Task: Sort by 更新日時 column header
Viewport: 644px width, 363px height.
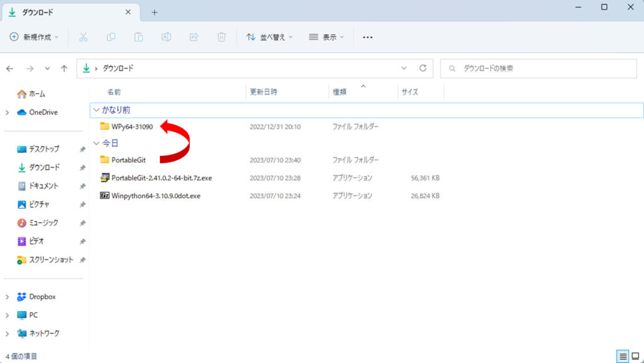Action: (264, 92)
